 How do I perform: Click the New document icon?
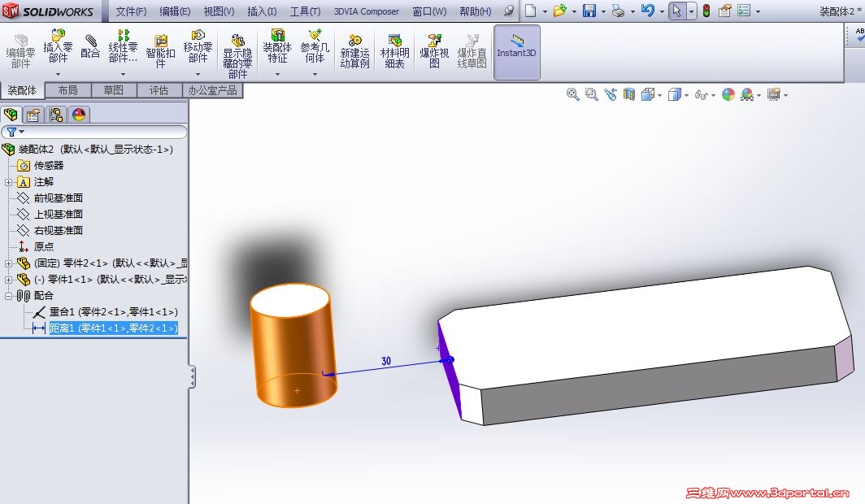(x=530, y=11)
